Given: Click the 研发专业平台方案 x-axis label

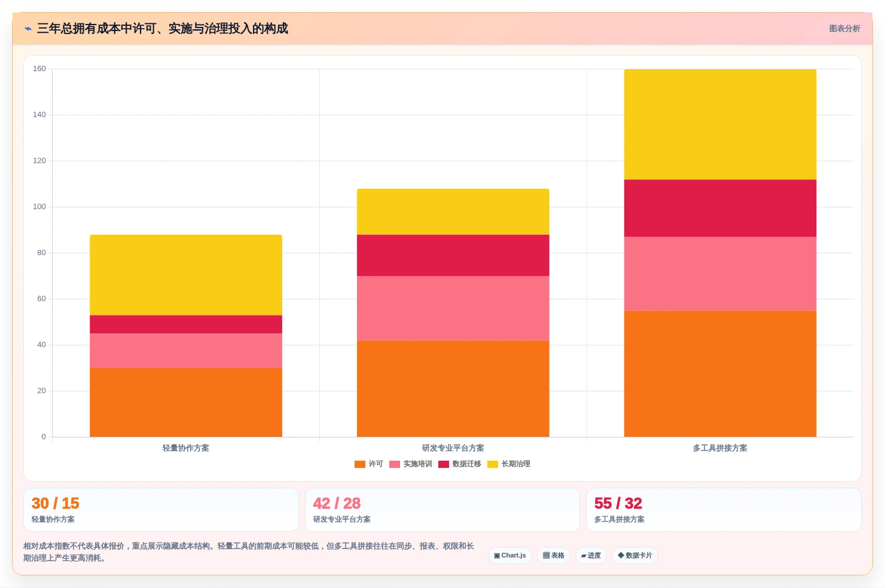Looking at the screenshot, I should (453, 448).
